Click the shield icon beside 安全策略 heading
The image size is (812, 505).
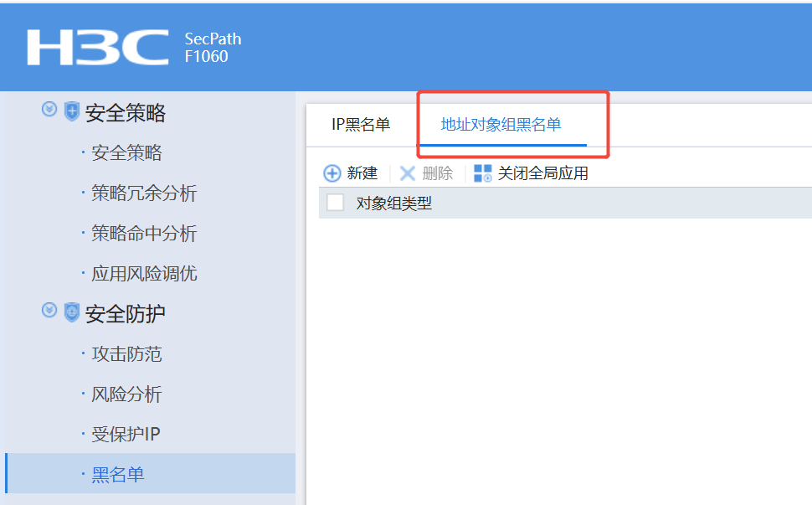(x=72, y=112)
